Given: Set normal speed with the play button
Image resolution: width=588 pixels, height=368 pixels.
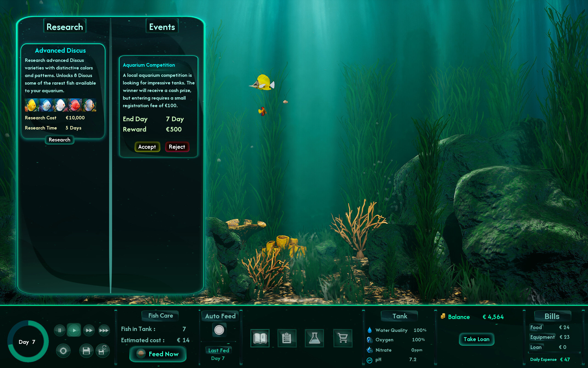Looking at the screenshot, I should tap(74, 330).
